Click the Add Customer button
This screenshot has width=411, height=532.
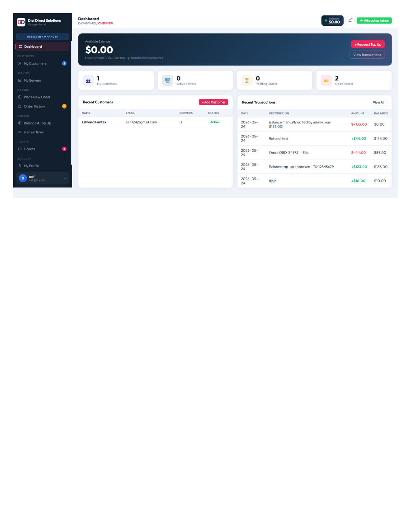coord(213,102)
